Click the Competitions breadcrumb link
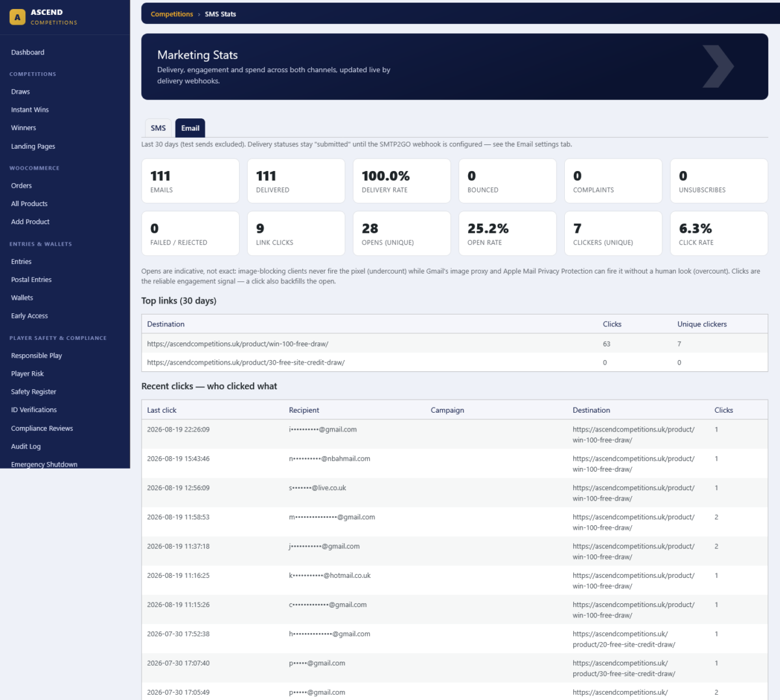Image resolution: width=780 pixels, height=700 pixels. (172, 14)
